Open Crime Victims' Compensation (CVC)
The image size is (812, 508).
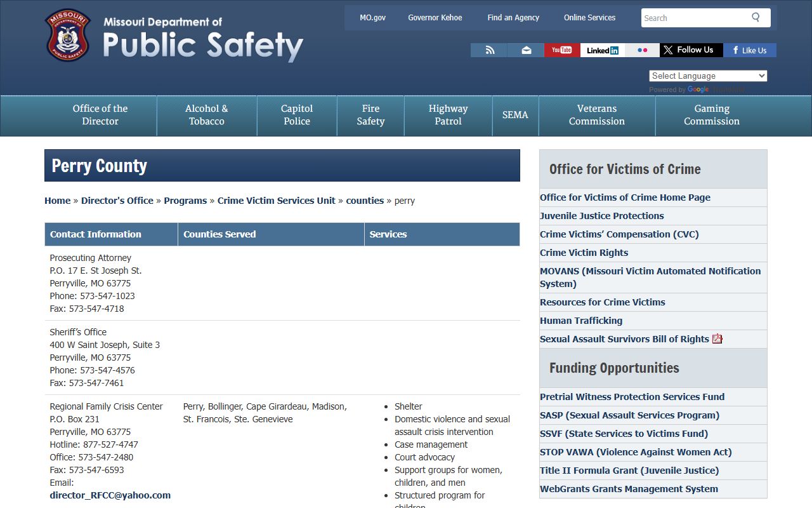click(x=619, y=234)
